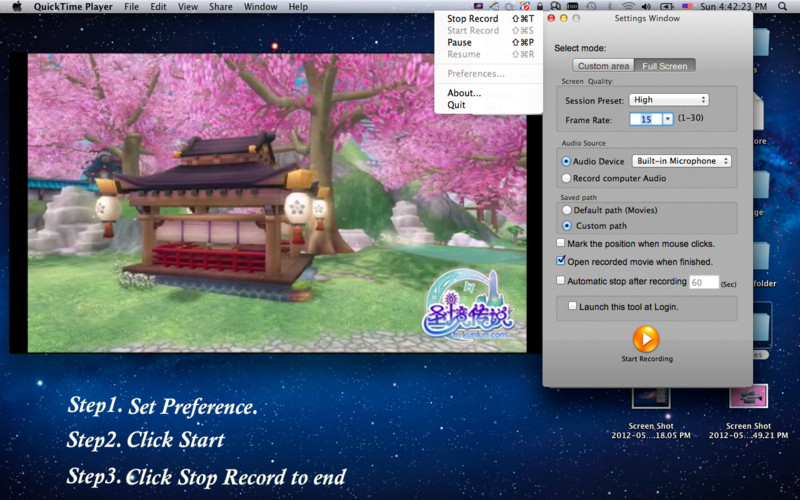Open the Time Machine menu bar icon

point(591,7)
